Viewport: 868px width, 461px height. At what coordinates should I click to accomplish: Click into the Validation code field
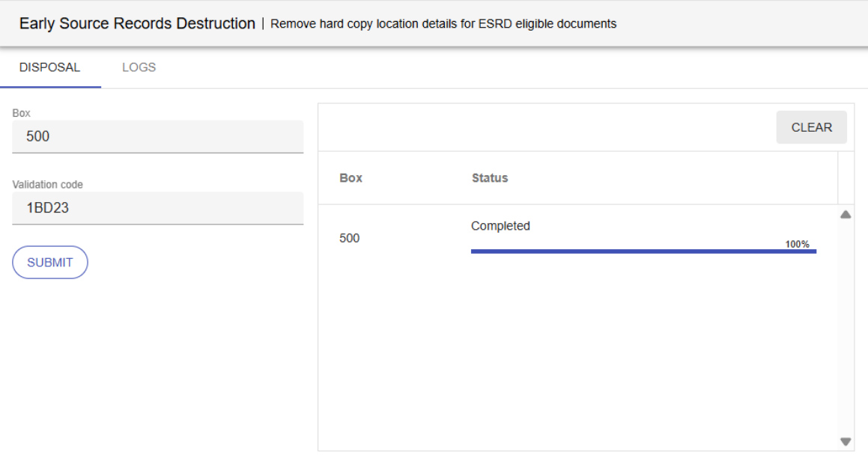(x=157, y=208)
